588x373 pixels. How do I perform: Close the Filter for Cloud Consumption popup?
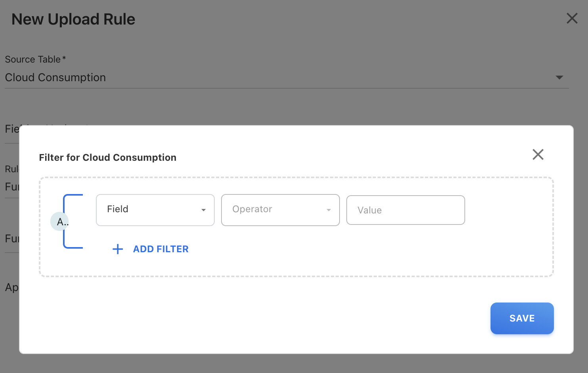[538, 154]
